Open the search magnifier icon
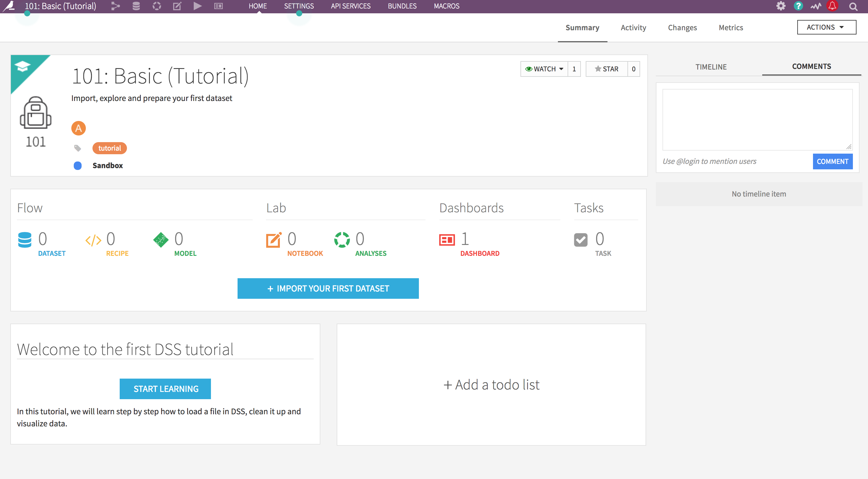This screenshot has height=479, width=868. 853,6
